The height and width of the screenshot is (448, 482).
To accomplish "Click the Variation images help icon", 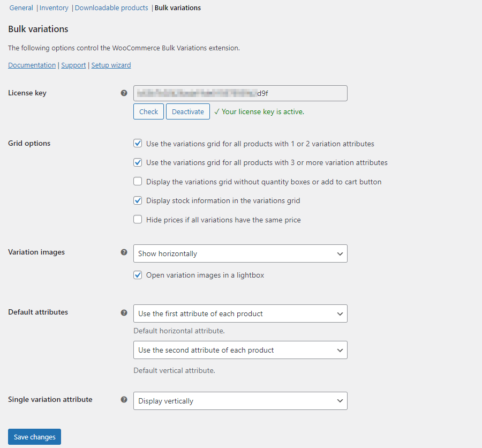I will click(x=124, y=252).
